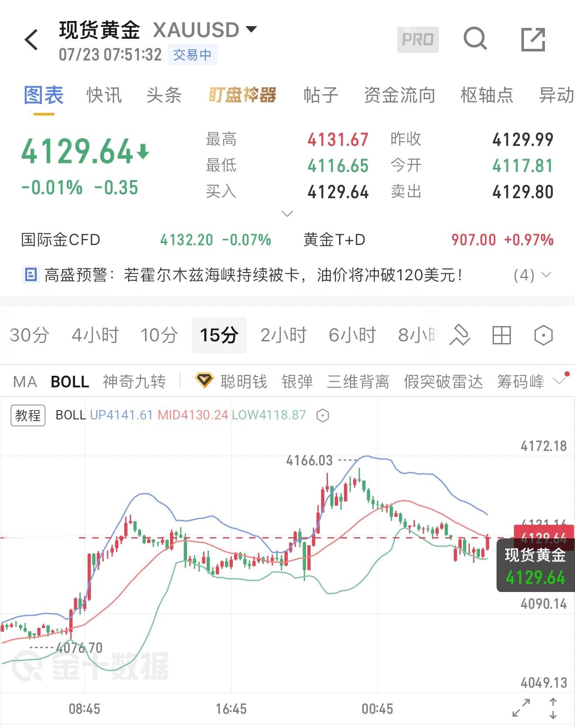Tap the current price 4129.64
The image size is (575, 728).
tap(77, 152)
